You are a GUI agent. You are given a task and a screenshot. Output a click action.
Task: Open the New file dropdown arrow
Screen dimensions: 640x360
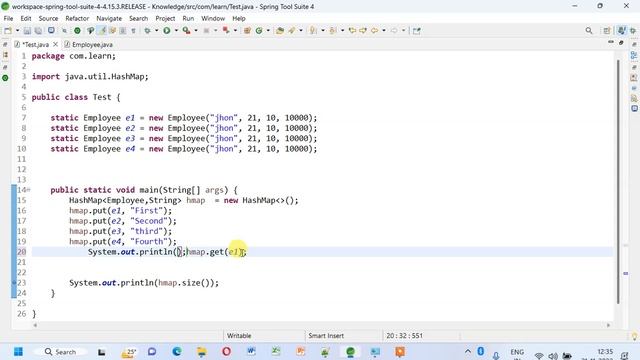tap(17, 31)
